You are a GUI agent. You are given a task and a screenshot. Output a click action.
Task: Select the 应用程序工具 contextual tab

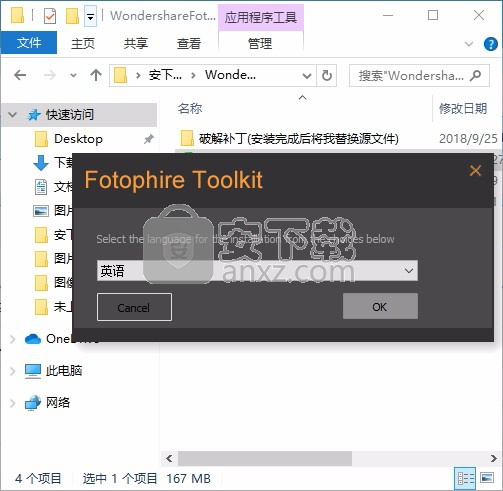(261, 17)
